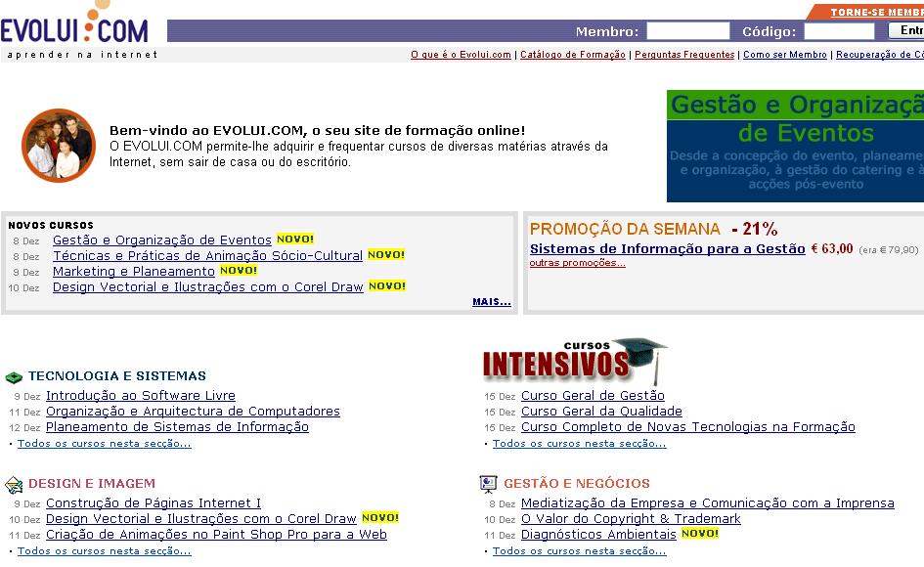Image resolution: width=924 pixels, height=567 pixels.
Task: Open Gestão e Organização de Eventos in Novos Cursos
Action: click(162, 240)
